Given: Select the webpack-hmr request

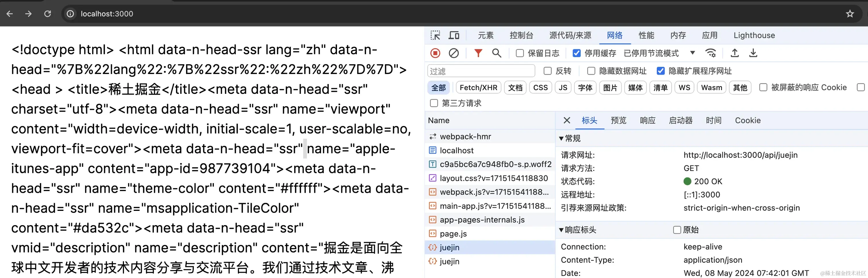Looking at the screenshot, I should tap(490, 137).
